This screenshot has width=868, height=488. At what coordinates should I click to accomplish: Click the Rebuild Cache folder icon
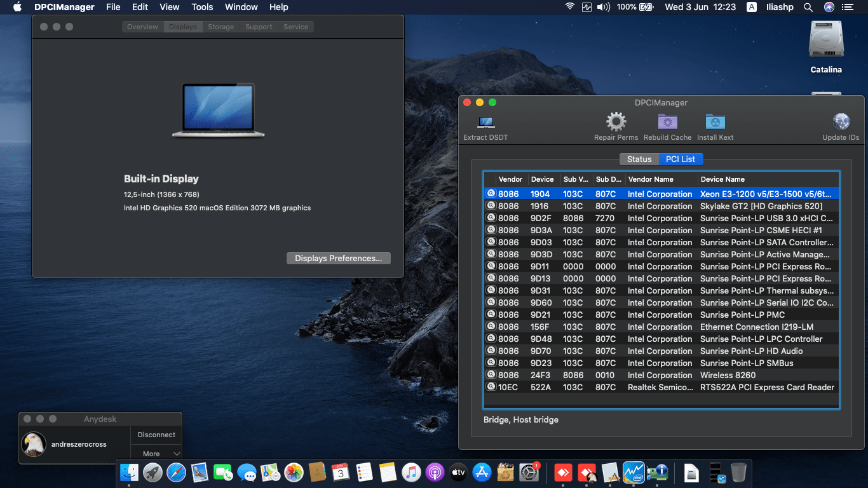667,122
